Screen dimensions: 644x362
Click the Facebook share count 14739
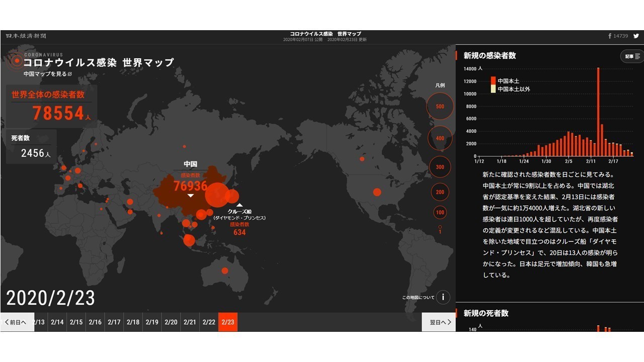pos(621,36)
